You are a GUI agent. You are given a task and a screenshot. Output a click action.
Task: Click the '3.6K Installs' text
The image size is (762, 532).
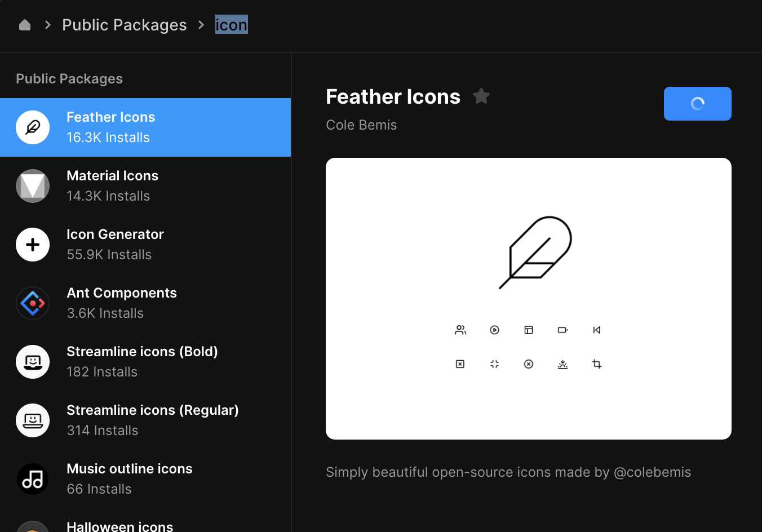tap(105, 313)
